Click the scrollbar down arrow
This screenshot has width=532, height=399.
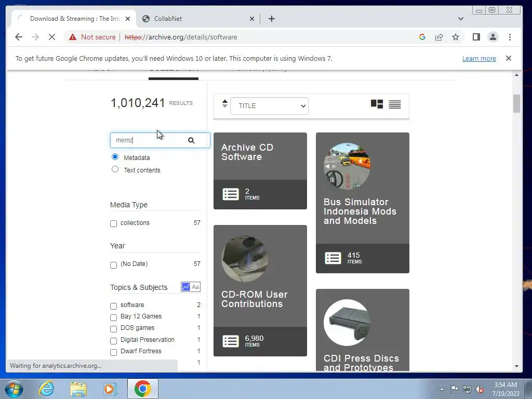(516, 366)
